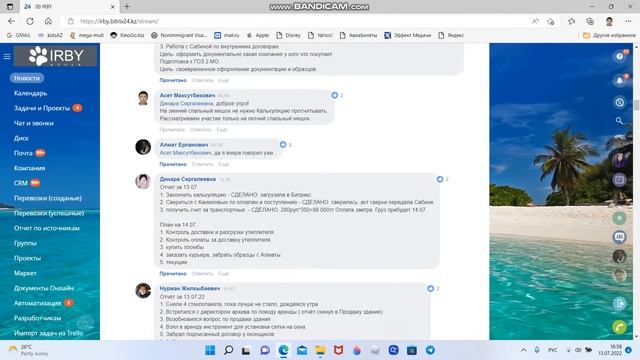This screenshot has width=640, height=360.
Task: Open KinoGo.biz bookmark
Action: point(127,36)
